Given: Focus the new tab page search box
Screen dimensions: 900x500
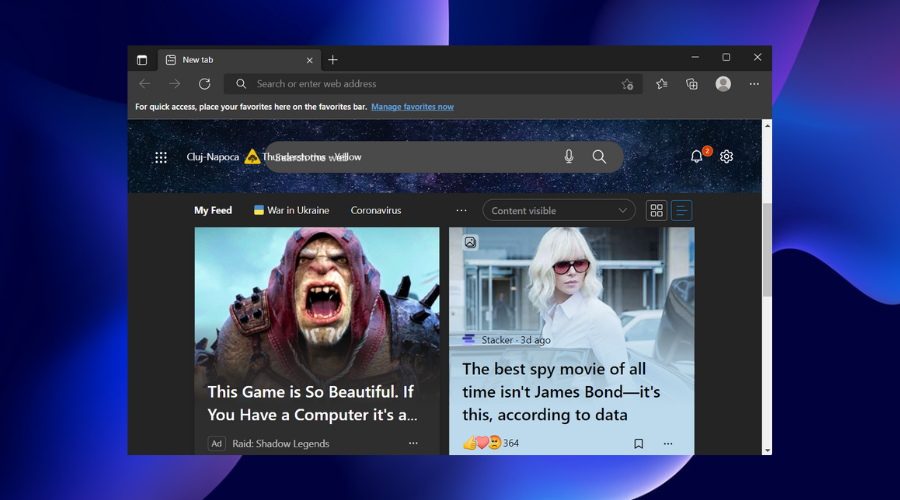Looking at the screenshot, I should 443,157.
